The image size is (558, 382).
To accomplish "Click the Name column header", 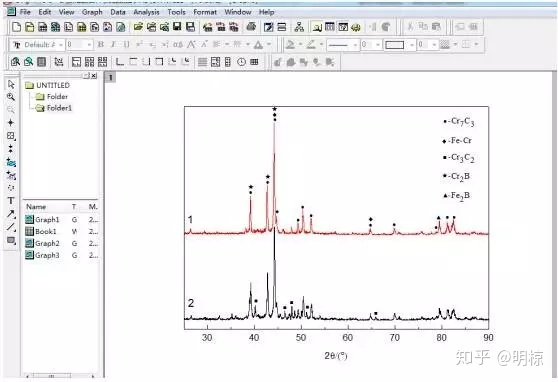I will pos(36,207).
